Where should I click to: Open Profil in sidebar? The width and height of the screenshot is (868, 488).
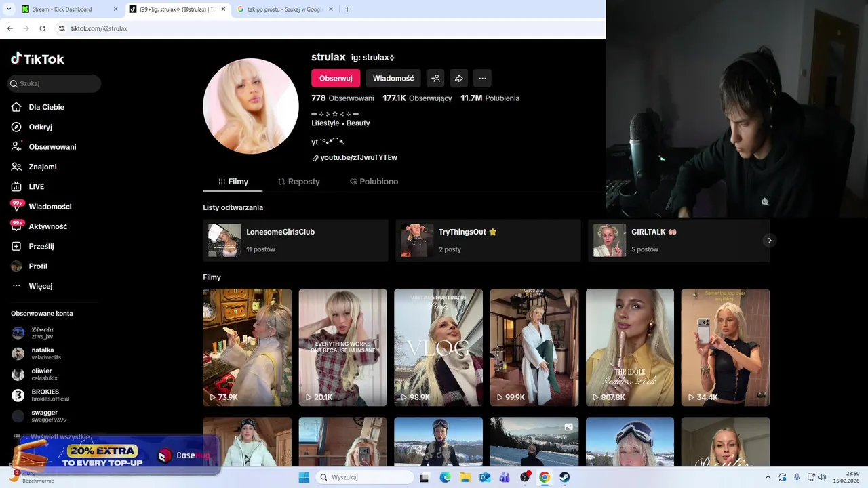click(37, 266)
